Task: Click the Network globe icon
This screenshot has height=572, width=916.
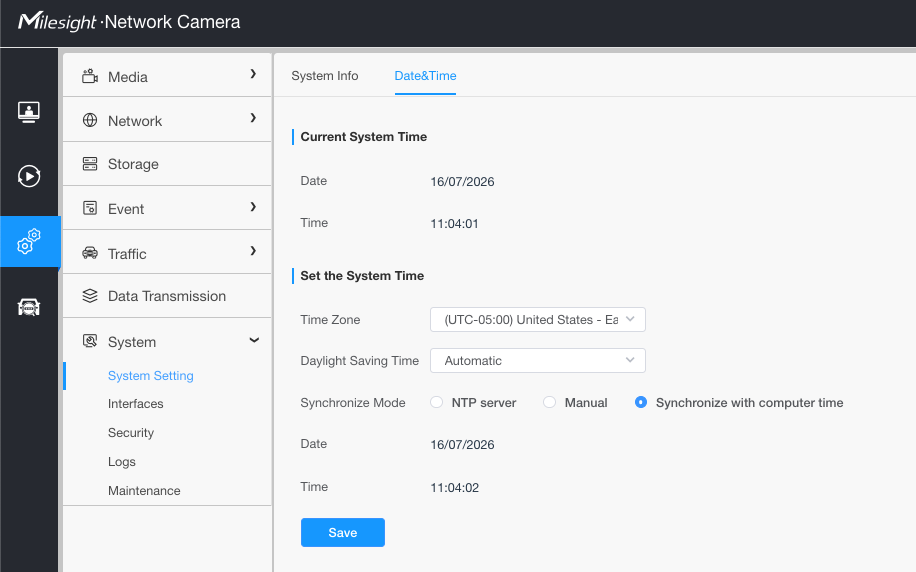Action: coord(90,120)
